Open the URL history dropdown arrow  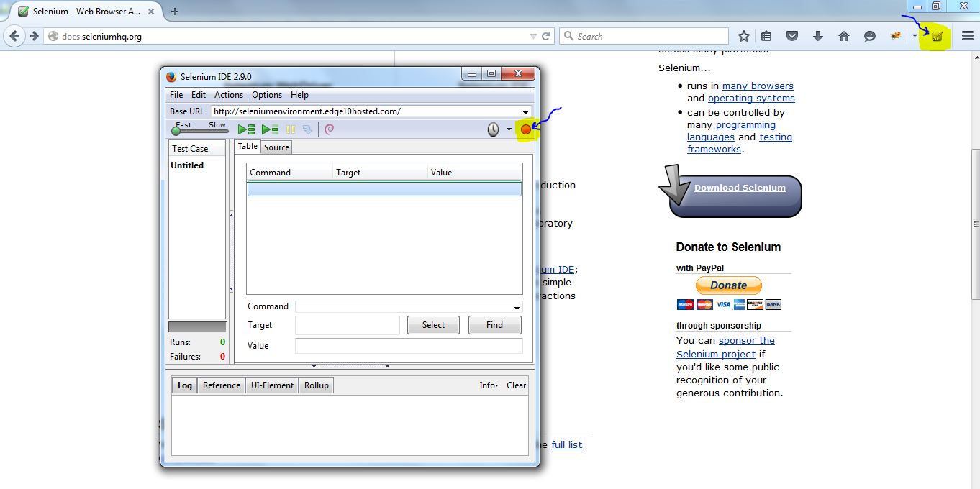coord(533,36)
